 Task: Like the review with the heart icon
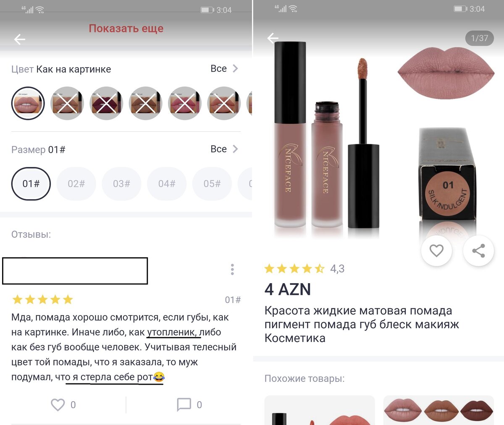click(x=58, y=405)
